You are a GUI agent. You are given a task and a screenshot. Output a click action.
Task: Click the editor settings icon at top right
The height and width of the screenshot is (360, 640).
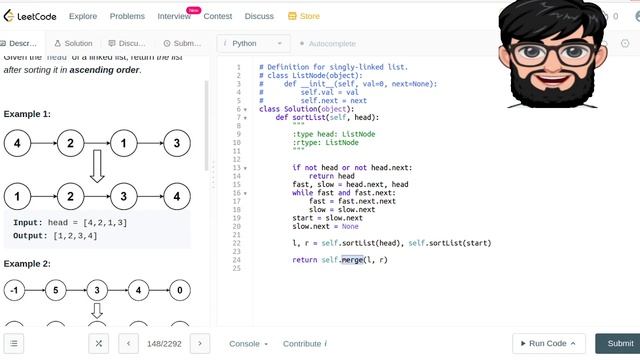tap(625, 43)
